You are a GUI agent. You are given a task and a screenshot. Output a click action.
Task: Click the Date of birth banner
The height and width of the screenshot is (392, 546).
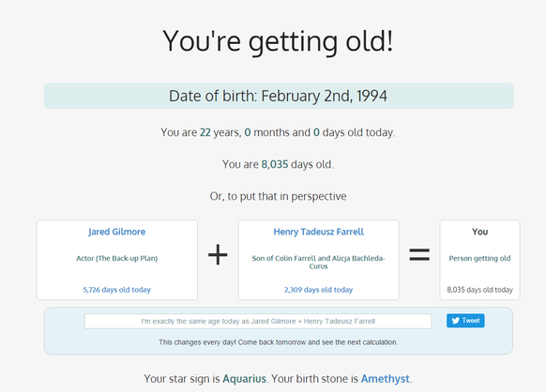(x=279, y=96)
